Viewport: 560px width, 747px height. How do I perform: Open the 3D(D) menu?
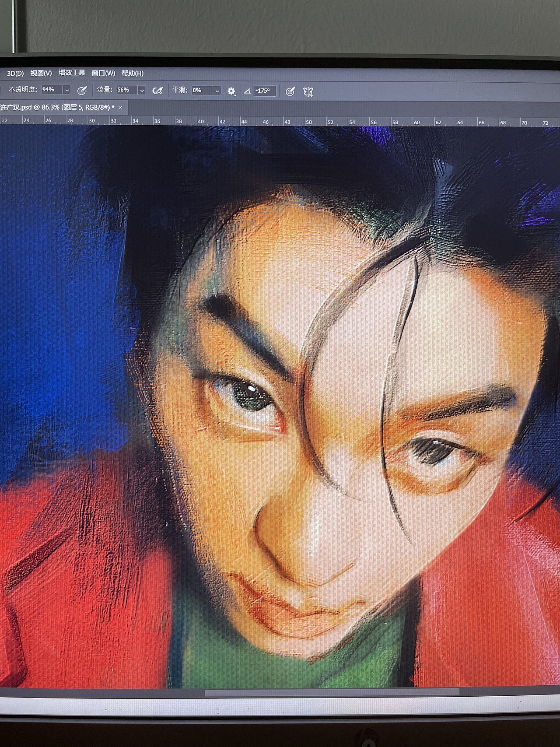pyautogui.click(x=15, y=73)
